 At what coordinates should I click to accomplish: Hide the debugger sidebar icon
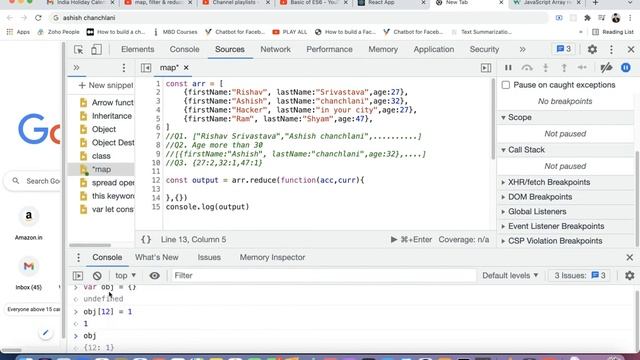click(x=486, y=68)
